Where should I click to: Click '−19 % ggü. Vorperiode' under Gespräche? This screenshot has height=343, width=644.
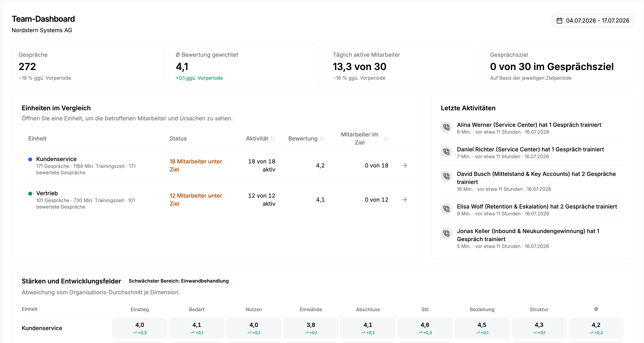pyautogui.click(x=45, y=78)
